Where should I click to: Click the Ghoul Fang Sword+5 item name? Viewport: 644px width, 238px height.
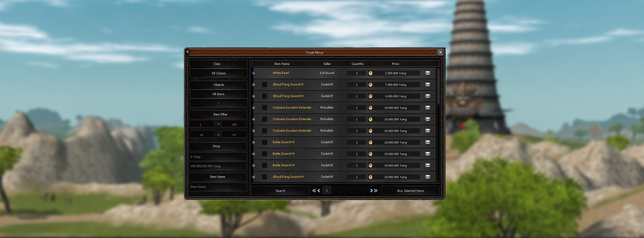click(x=288, y=85)
